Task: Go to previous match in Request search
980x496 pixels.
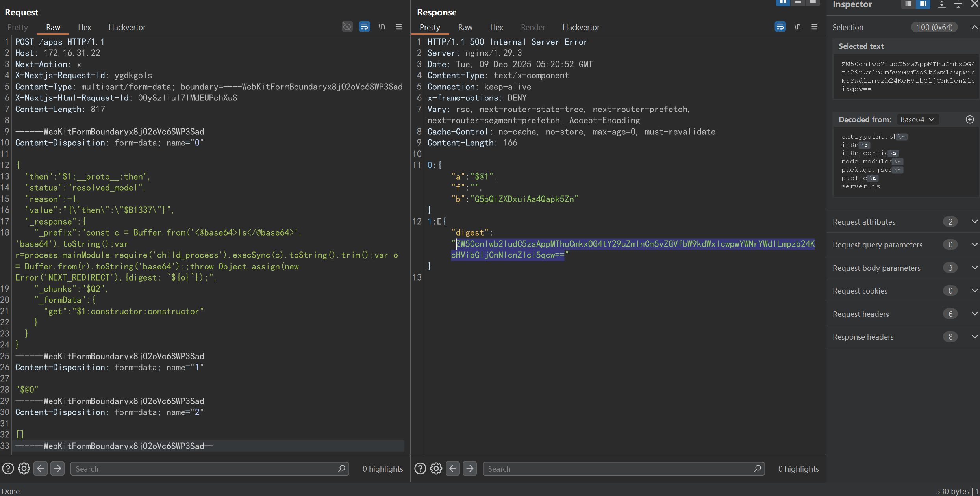Action: coord(41,468)
